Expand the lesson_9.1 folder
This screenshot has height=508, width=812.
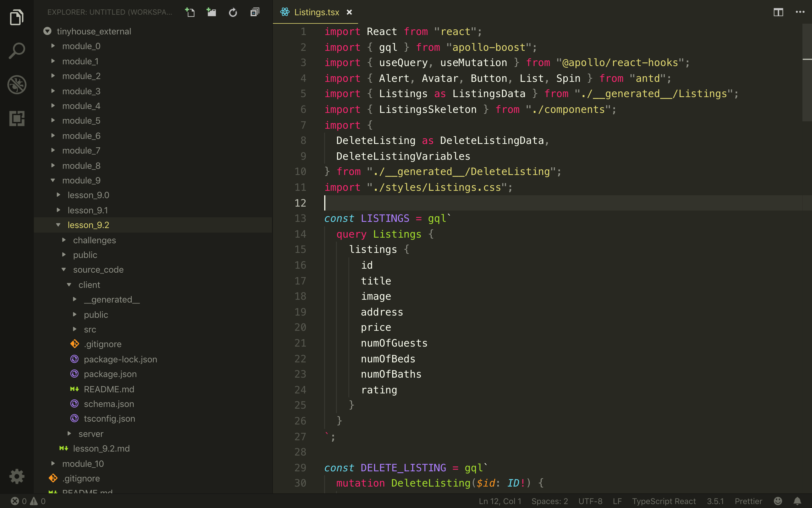coord(88,210)
